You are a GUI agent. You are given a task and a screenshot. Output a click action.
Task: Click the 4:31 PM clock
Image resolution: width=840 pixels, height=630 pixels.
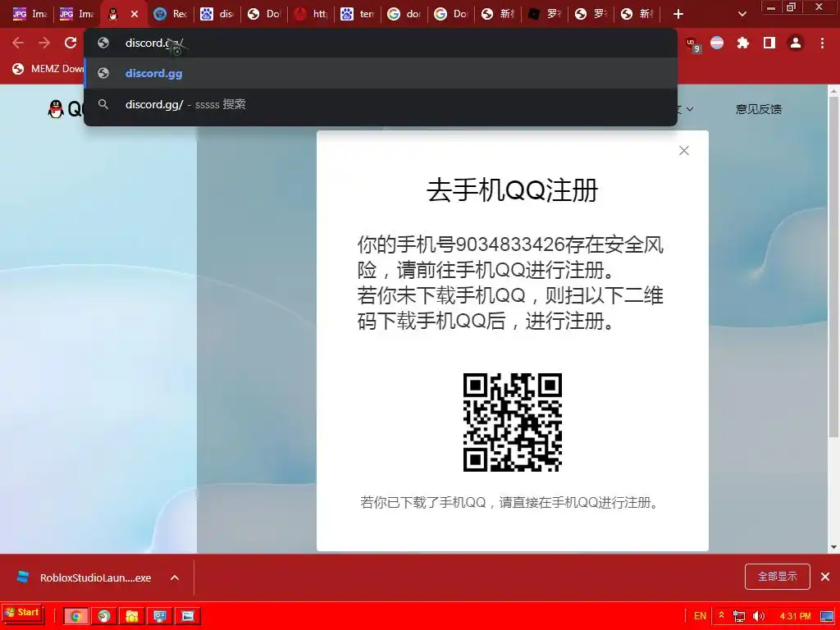[795, 616]
